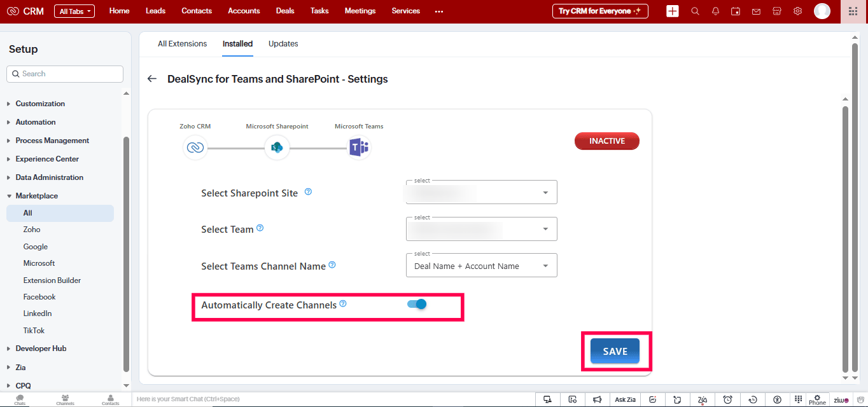Open the Meetings module
Image resolution: width=868 pixels, height=407 pixels.
pyautogui.click(x=360, y=11)
